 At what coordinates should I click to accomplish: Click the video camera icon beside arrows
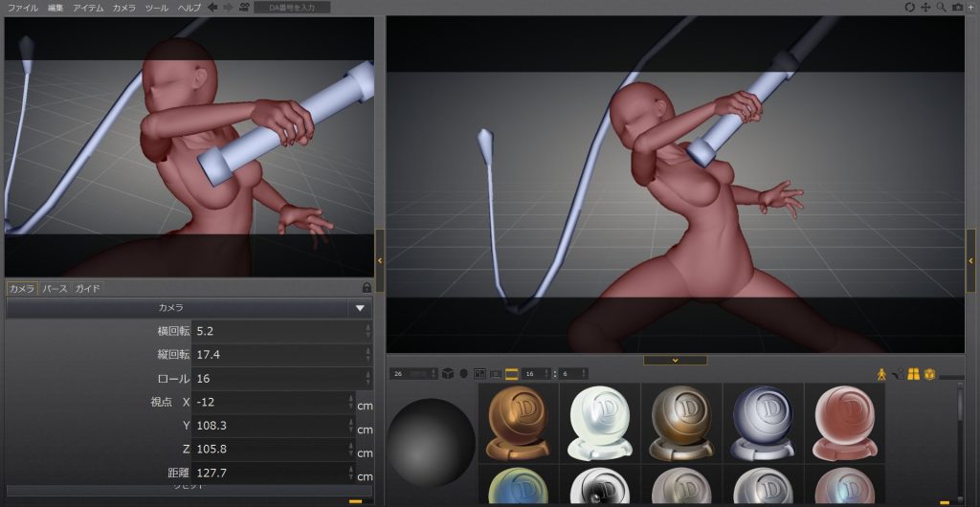(x=244, y=8)
